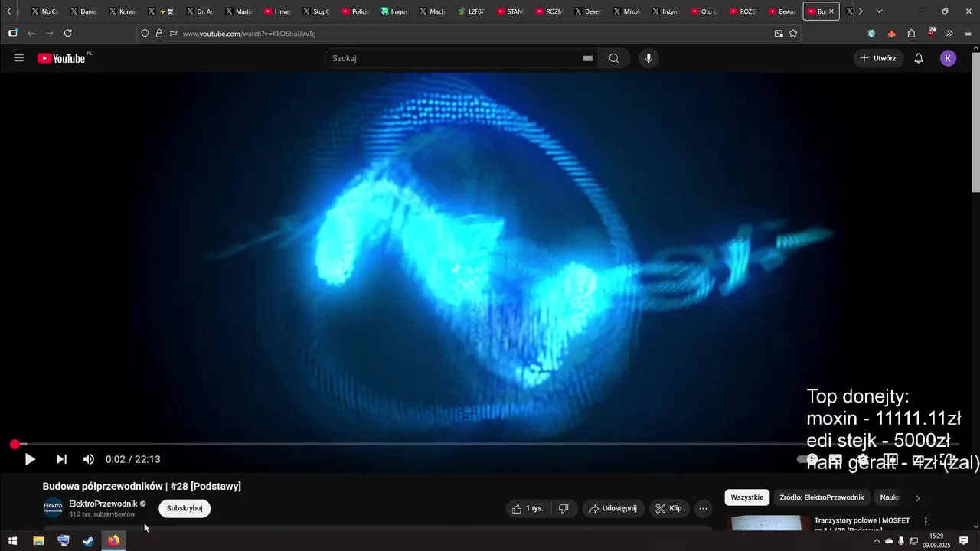Open the Utwórz create menu
The image size is (980, 551).
[878, 58]
